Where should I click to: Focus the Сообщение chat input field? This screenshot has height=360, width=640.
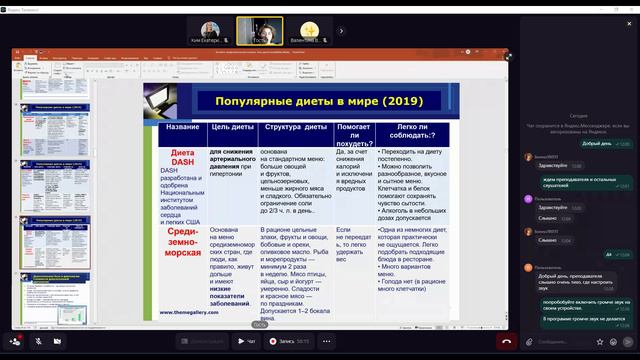click(564, 342)
